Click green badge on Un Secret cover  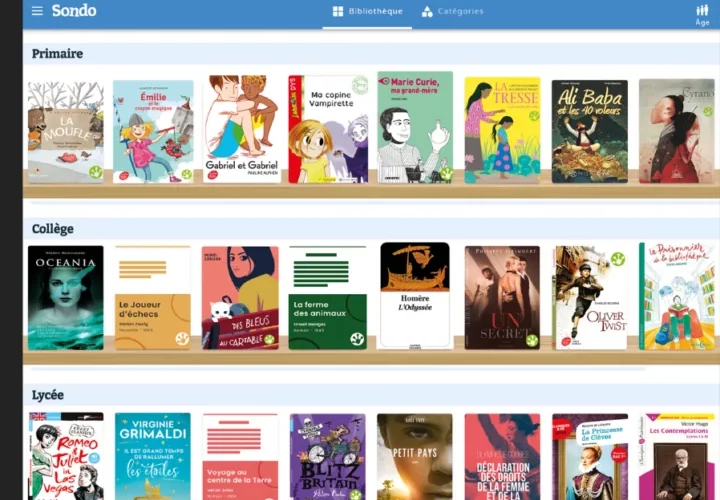pyautogui.click(x=532, y=340)
